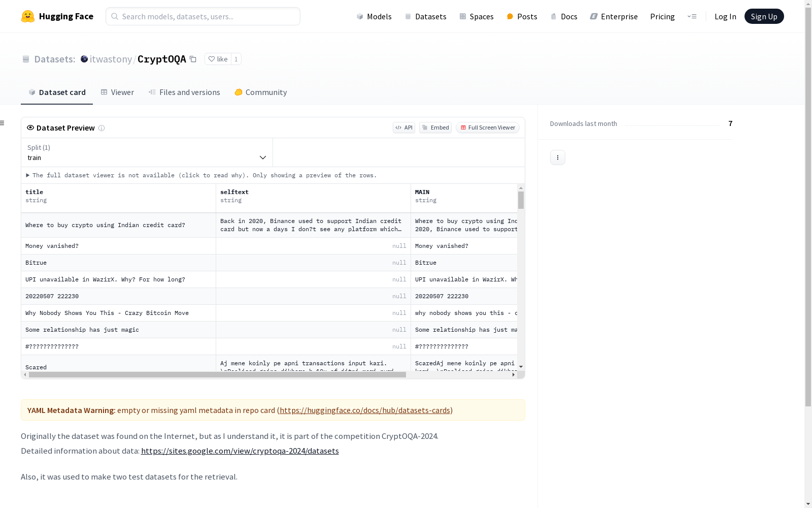
Task: Switch to the Dataset card tab
Action: (x=57, y=92)
